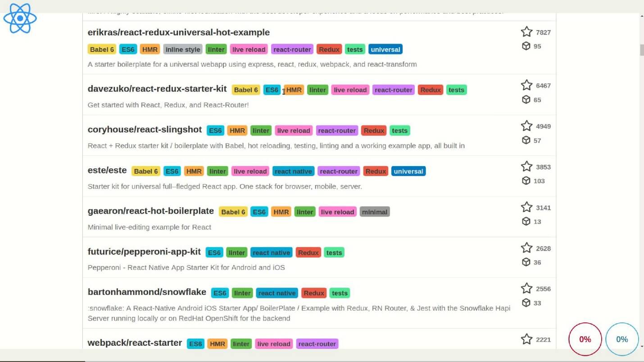Click the scrollbar up arrow
Image resolution: width=644 pixels, height=362 pixels.
[x=642, y=17]
